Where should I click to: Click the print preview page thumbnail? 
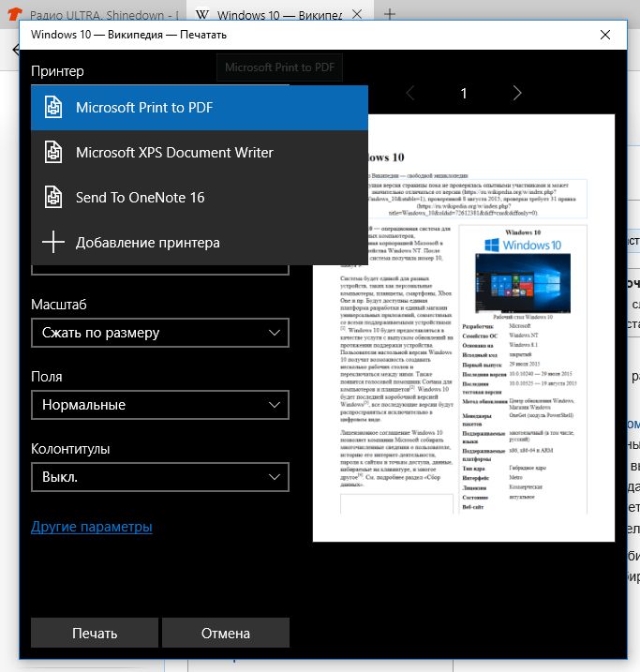coord(464,328)
